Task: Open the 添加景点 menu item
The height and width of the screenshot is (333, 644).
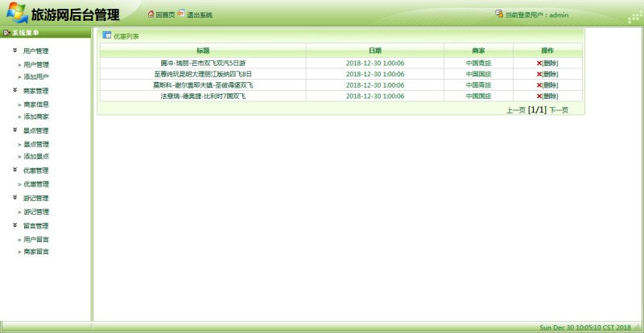Action: pos(36,156)
